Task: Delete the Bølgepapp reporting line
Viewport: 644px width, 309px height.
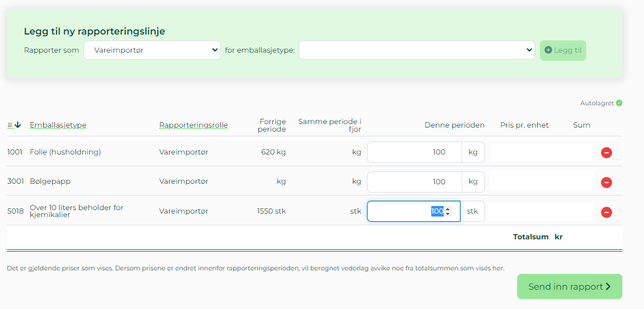Action: click(607, 183)
